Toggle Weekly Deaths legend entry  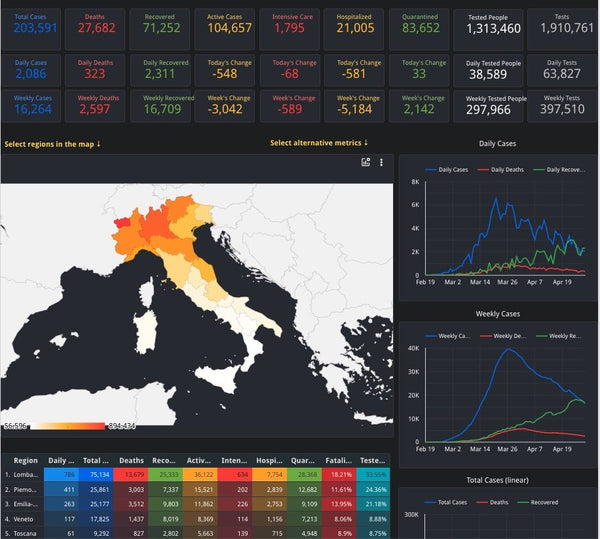pos(503,336)
